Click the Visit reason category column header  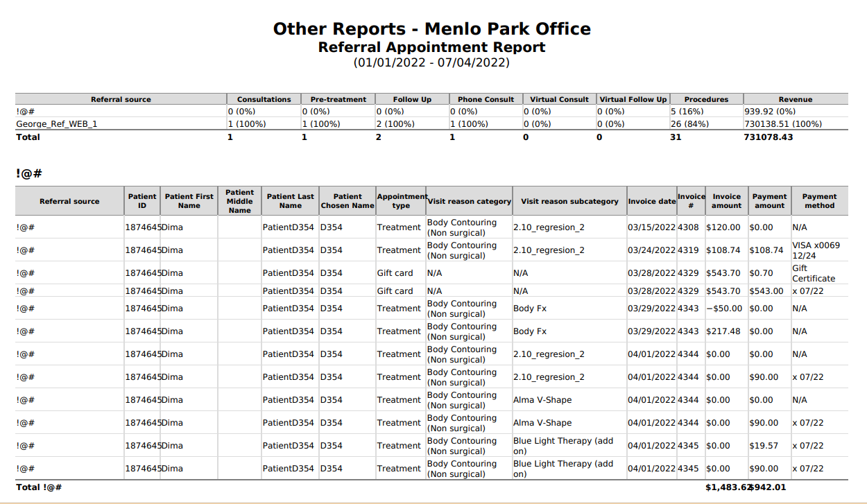[469, 201]
